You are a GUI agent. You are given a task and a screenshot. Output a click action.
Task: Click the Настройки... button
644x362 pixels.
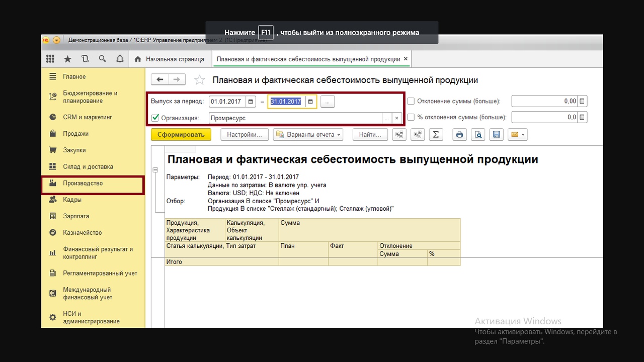tap(244, 135)
